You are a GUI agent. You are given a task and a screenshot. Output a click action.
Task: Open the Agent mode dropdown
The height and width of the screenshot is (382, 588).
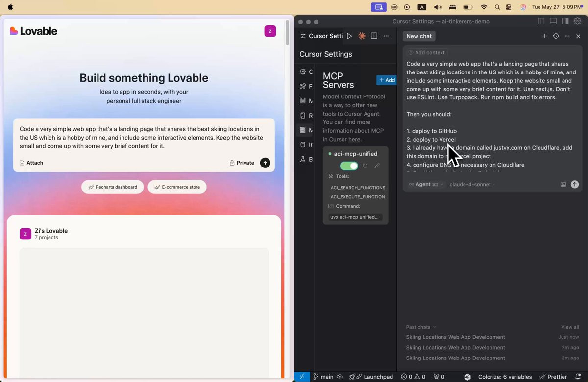(x=425, y=185)
